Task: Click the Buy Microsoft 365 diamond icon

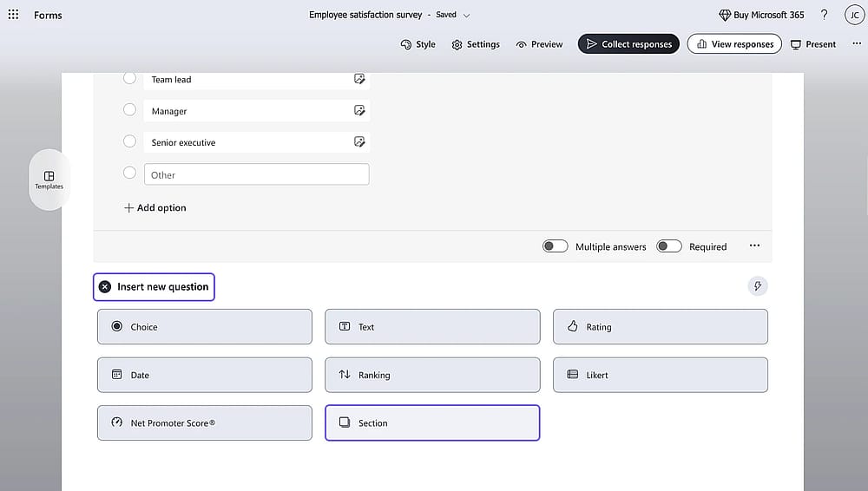Action: point(724,15)
